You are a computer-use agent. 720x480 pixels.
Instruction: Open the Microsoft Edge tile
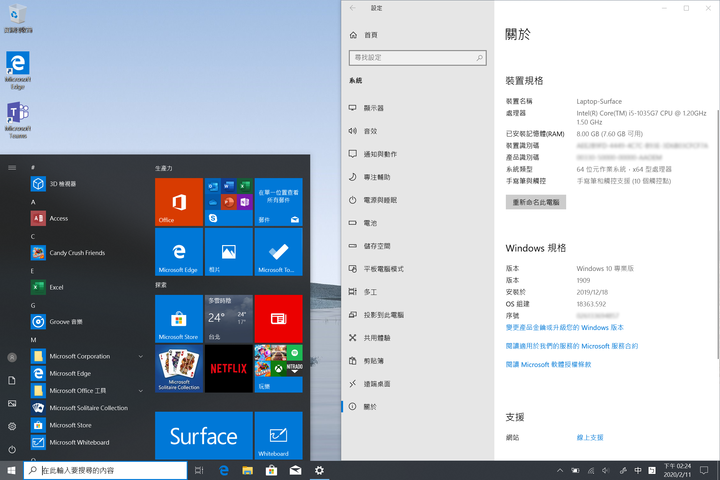(x=179, y=252)
